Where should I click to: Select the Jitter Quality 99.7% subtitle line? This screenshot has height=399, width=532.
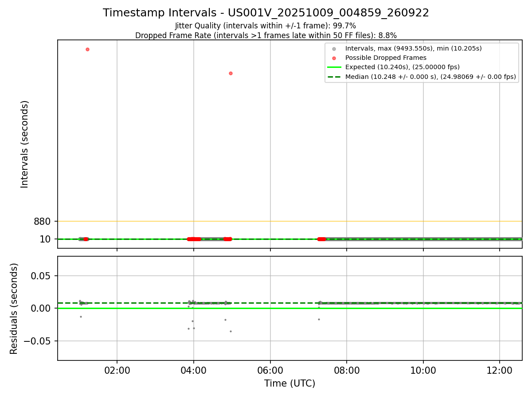pyautogui.click(x=266, y=26)
